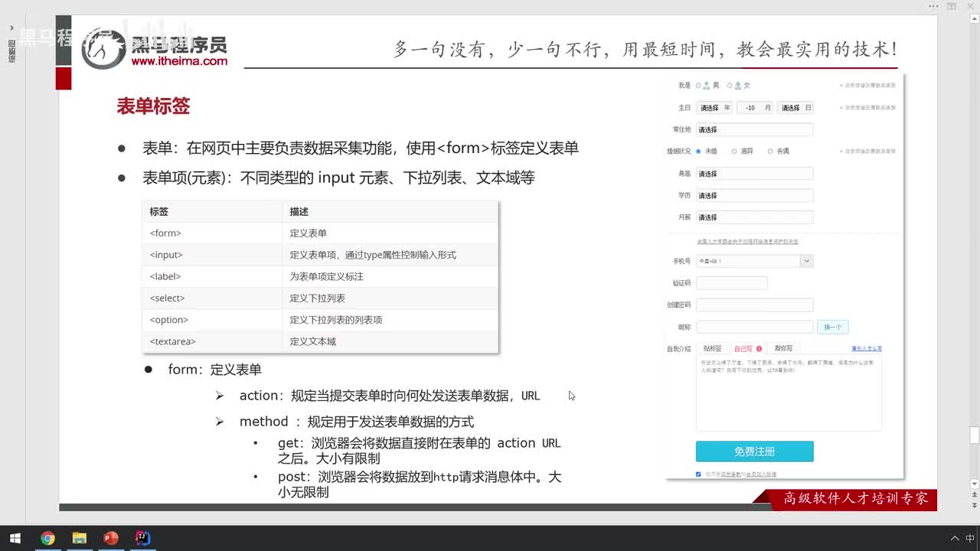The width and height of the screenshot is (980, 551).
Task: Click the method bullet line
Action: [357, 422]
